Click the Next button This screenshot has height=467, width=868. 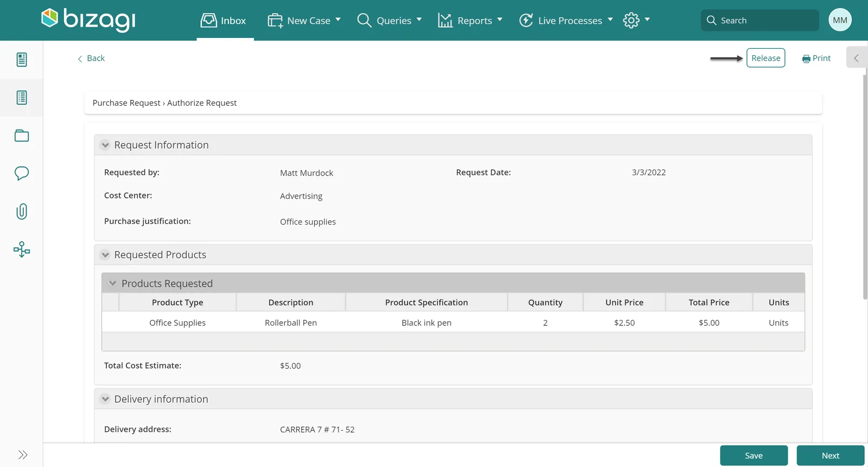pos(830,456)
